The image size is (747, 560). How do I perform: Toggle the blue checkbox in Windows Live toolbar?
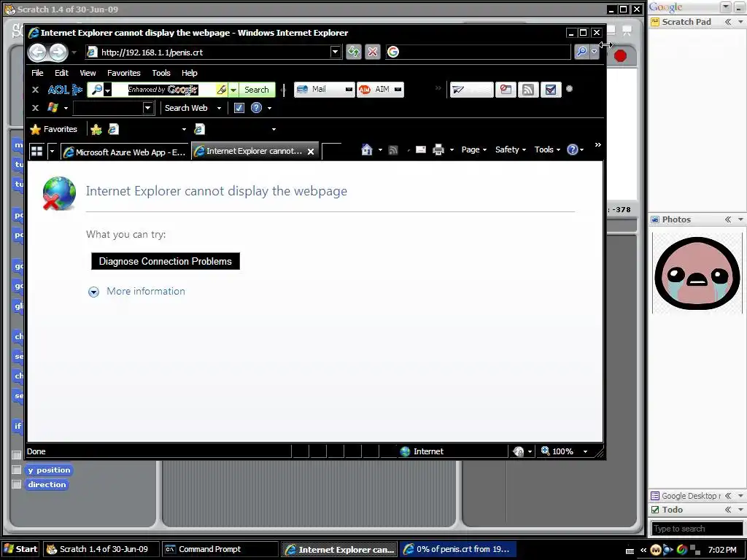pyautogui.click(x=239, y=108)
